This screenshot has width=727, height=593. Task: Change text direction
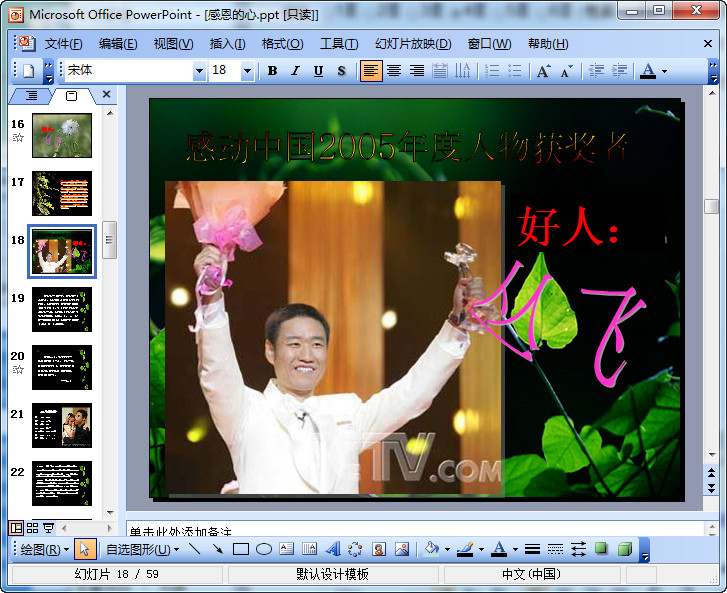(x=462, y=71)
